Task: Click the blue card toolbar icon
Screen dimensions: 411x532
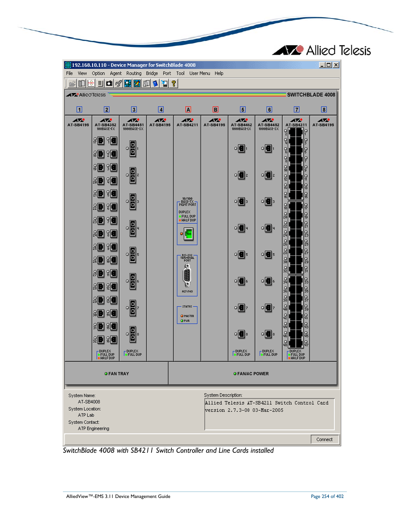Action: (x=156, y=84)
